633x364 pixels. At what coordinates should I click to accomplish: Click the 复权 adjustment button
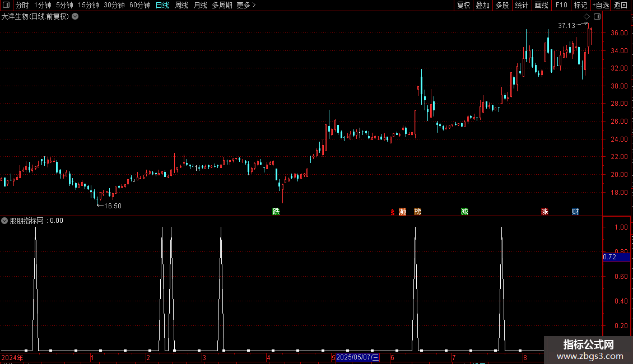tap(463, 5)
